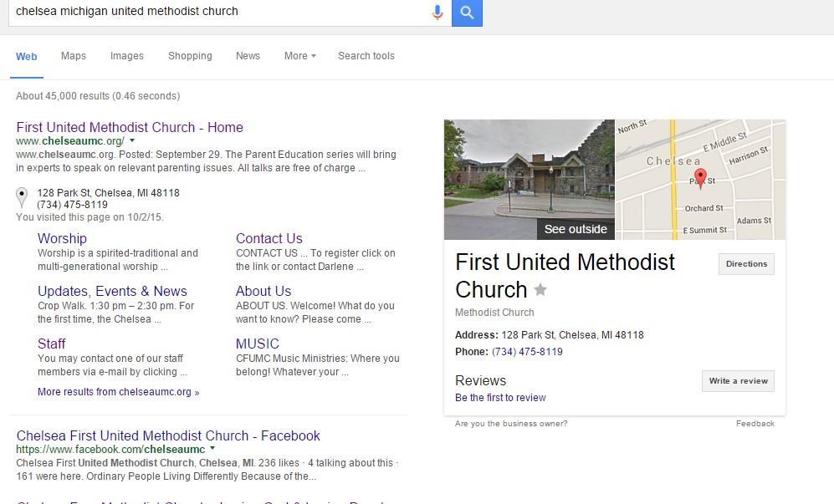The height and width of the screenshot is (504, 834).
Task: Click the You visited this page note
Action: [90, 217]
